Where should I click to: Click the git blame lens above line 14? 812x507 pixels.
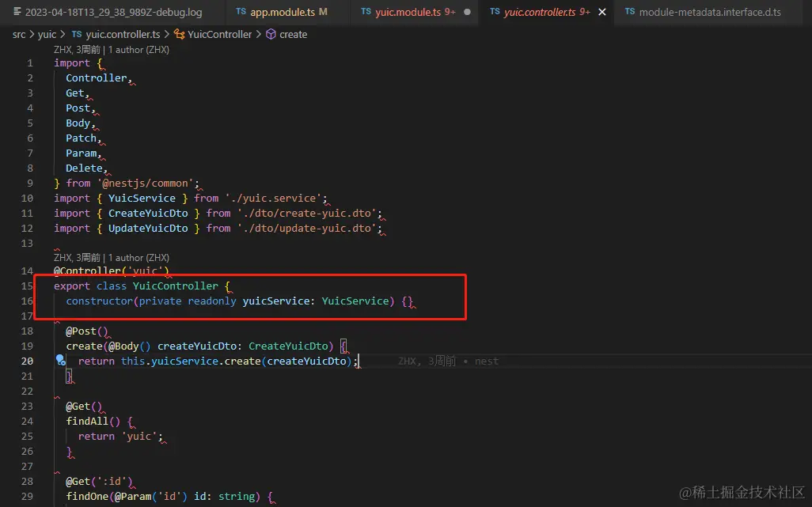tap(112, 258)
